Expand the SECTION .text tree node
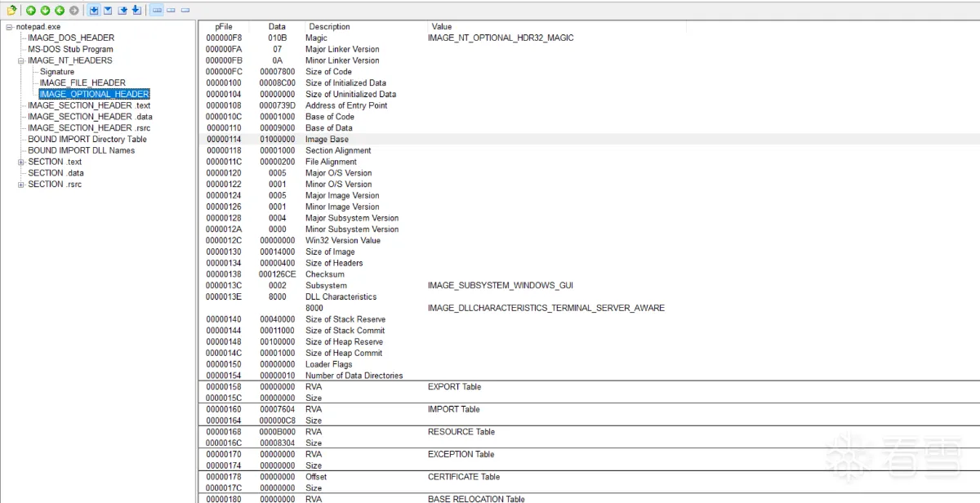Viewport: 980px width, 503px height. point(21,162)
